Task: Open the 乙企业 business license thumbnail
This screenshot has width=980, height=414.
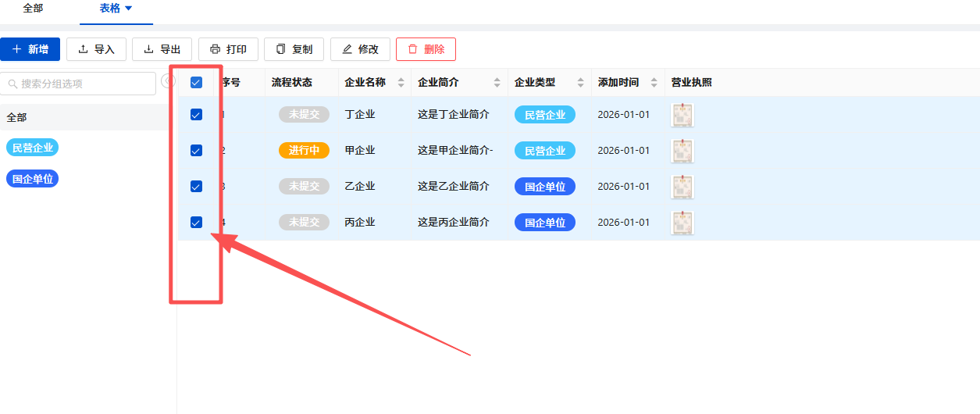Action: click(x=682, y=187)
